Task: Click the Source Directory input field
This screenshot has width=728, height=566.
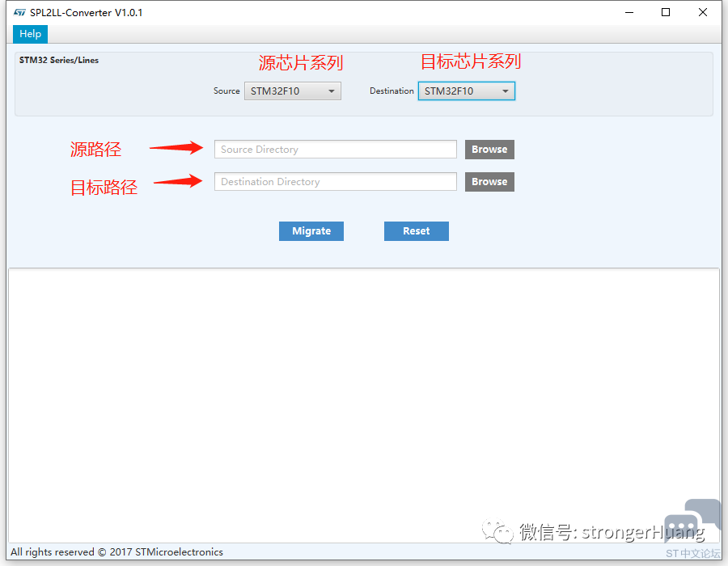Action: tap(335, 150)
